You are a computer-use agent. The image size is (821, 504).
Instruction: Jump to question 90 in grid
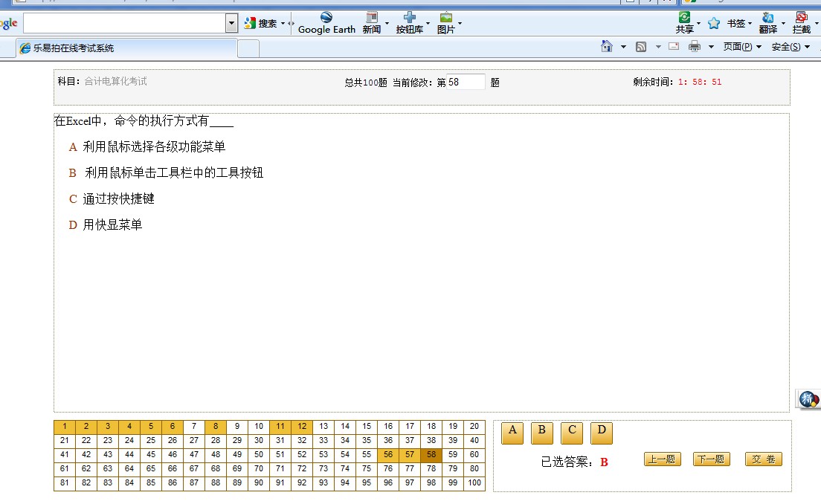point(259,483)
